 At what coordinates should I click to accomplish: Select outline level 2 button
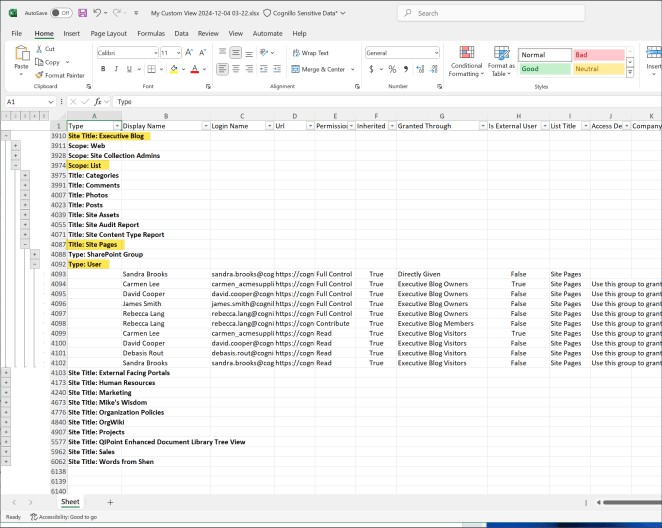(15, 116)
